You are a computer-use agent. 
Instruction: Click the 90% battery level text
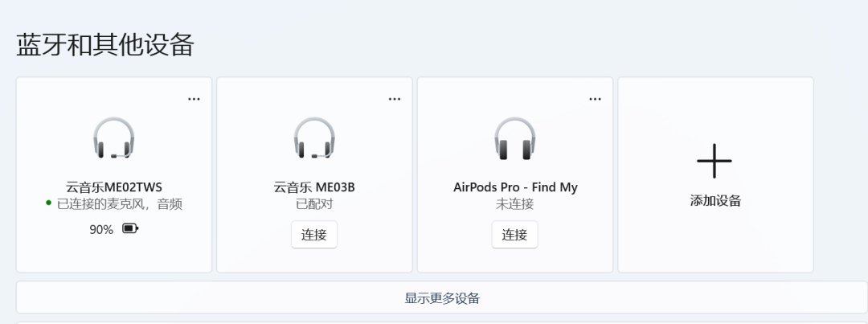coord(101,229)
